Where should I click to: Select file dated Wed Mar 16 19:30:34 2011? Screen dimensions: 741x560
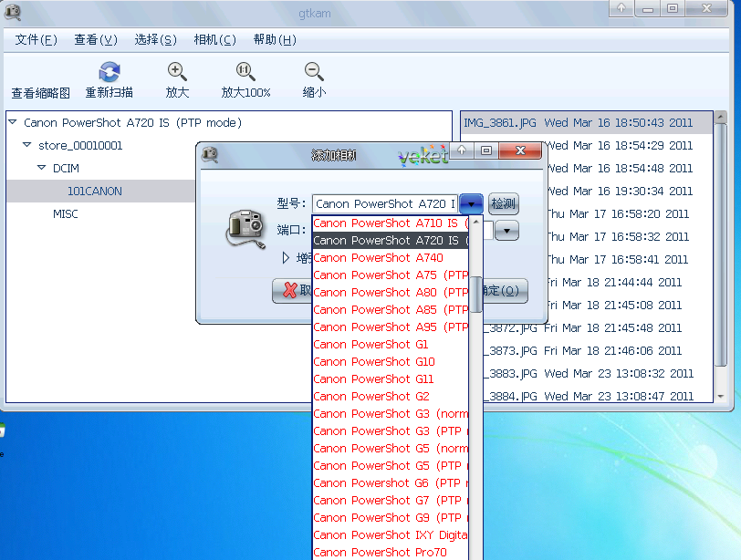[x=619, y=192]
